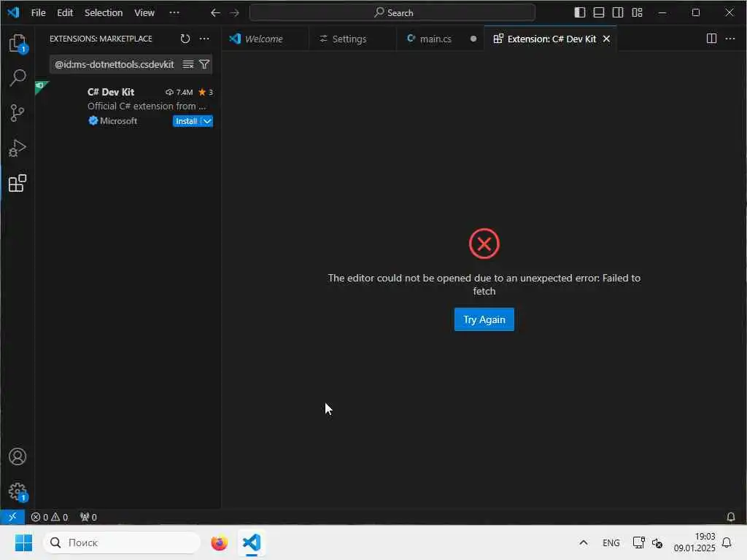Click the taskbar search box

[x=122, y=542]
